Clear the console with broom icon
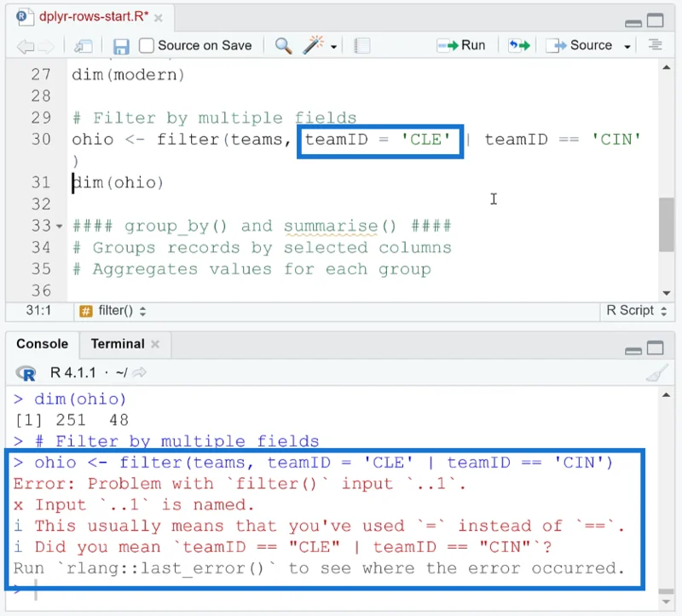 [x=656, y=373]
